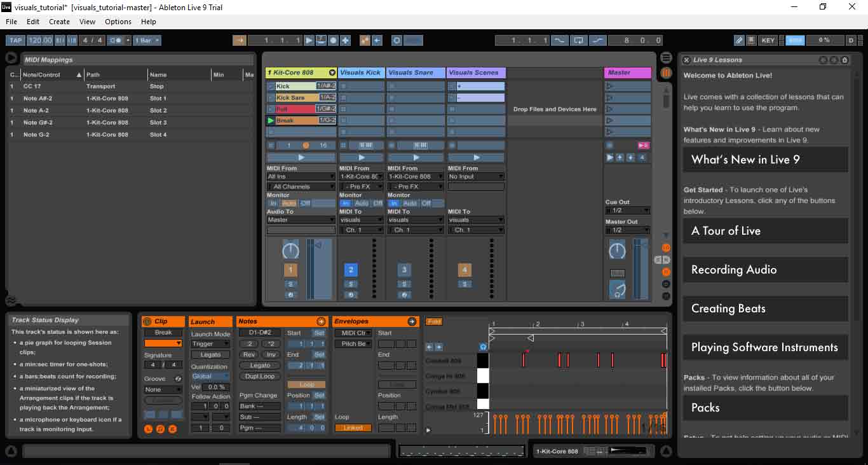Toggle the browser show/hide triangle
This screenshot has width=868, height=465.
(11, 58)
